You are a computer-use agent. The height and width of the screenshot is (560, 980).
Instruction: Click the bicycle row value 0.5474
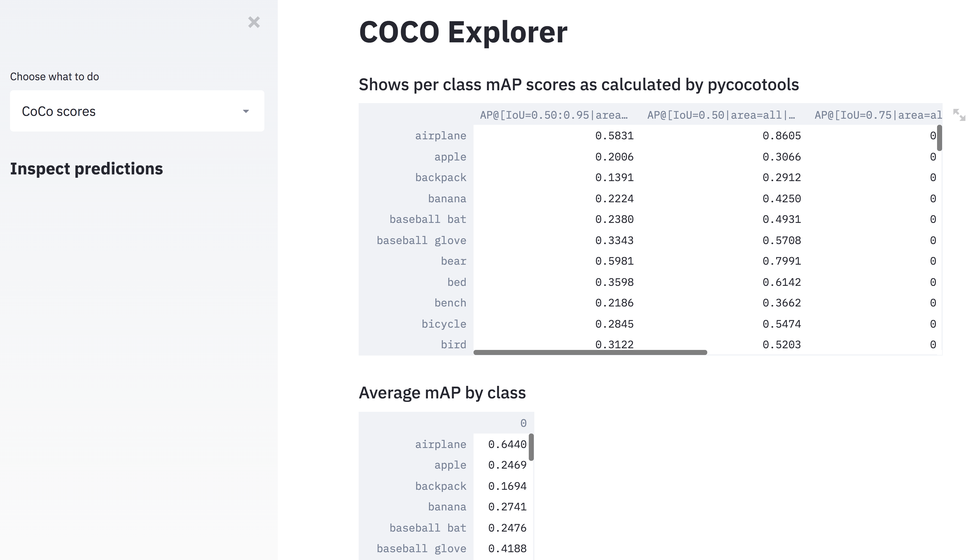[x=781, y=324]
